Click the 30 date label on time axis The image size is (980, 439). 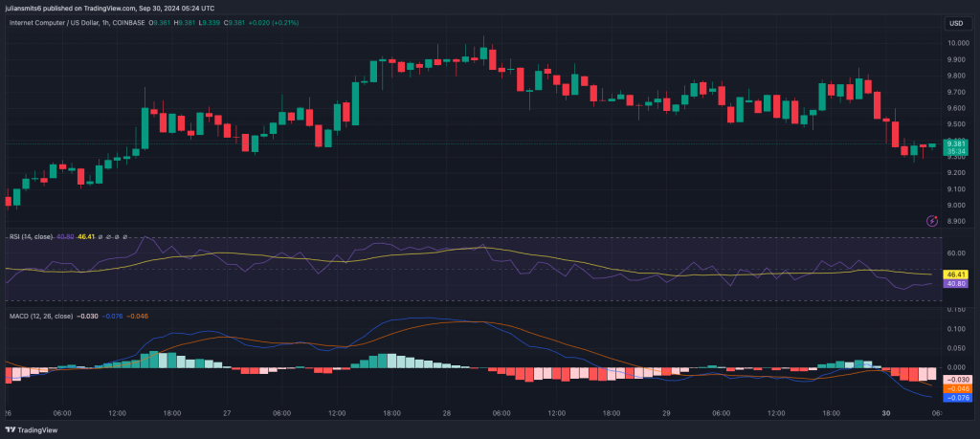coord(885,413)
